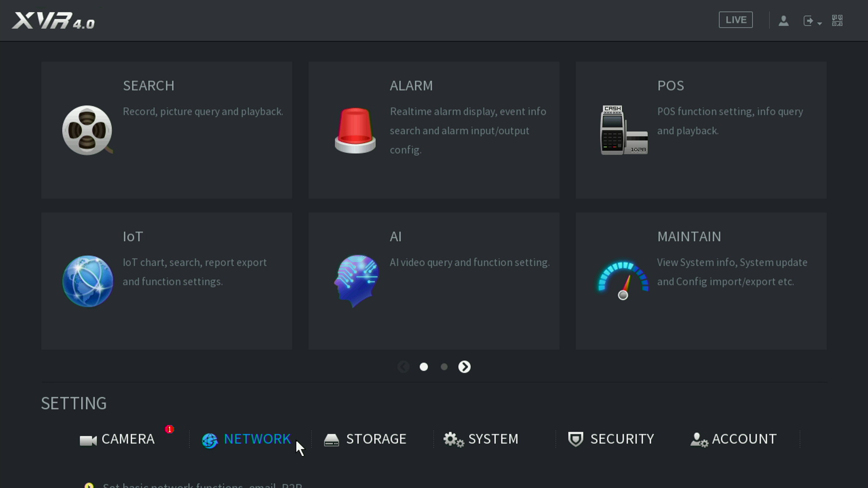Select the first page indicator dot

pyautogui.click(x=423, y=367)
